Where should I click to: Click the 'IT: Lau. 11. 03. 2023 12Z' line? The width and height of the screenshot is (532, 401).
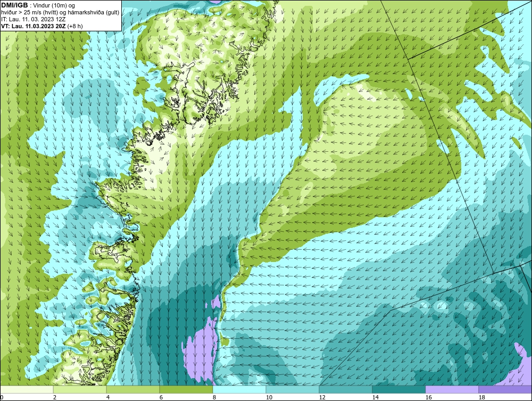(33, 19)
